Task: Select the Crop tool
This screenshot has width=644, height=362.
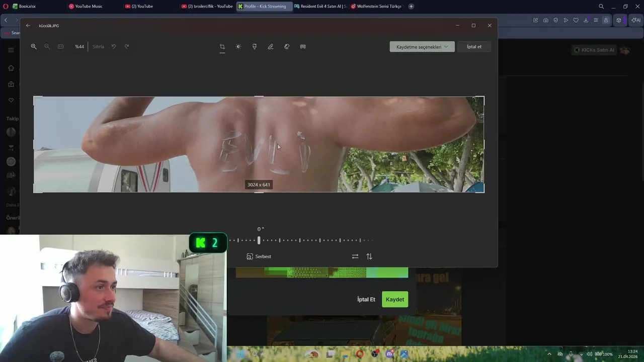Action: point(222,47)
